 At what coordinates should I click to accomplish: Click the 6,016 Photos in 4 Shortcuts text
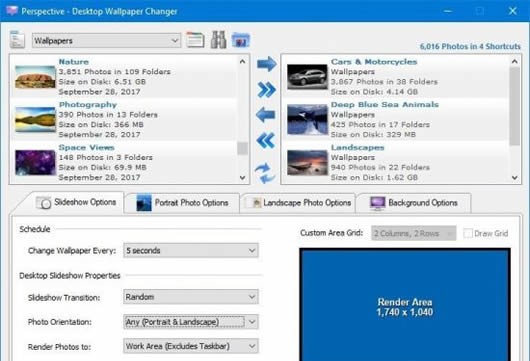coord(470,47)
